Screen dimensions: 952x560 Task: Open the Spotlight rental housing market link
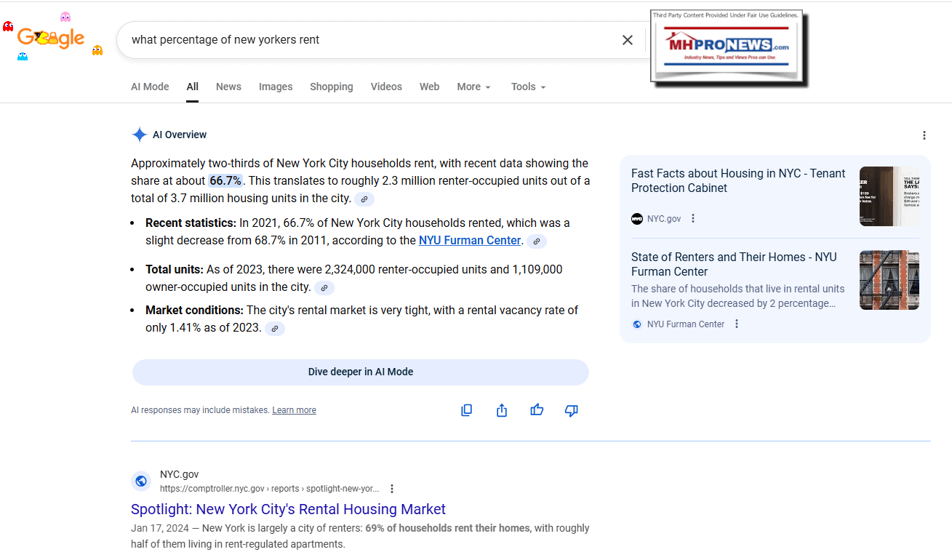click(x=288, y=509)
